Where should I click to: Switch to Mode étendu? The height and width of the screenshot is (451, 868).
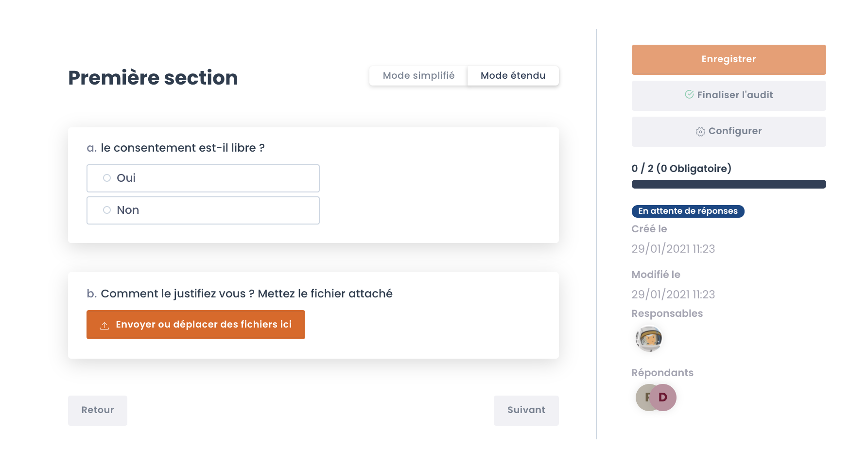pos(513,76)
